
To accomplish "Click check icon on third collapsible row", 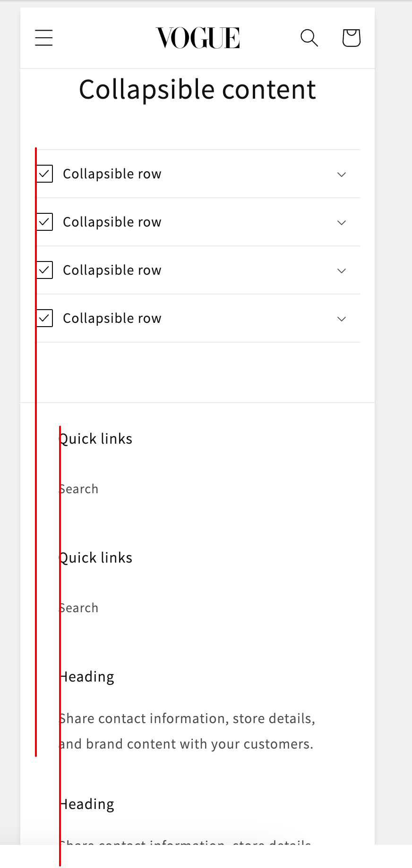I will pos(45,270).
